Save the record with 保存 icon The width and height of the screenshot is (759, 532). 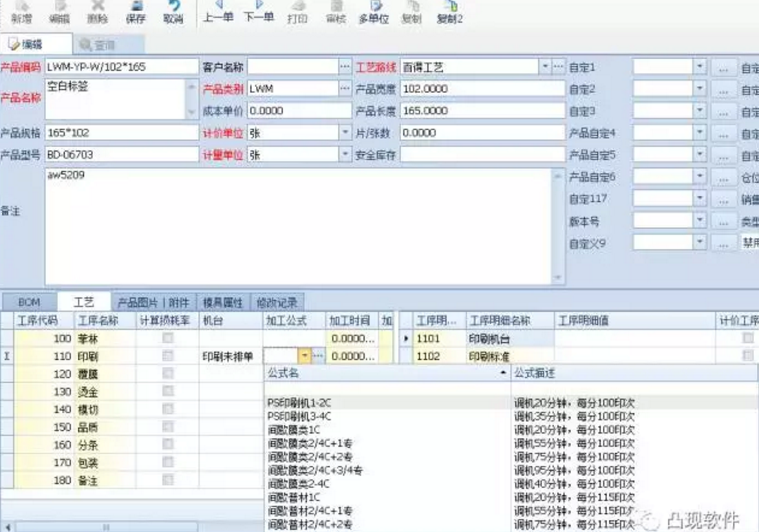(x=136, y=12)
